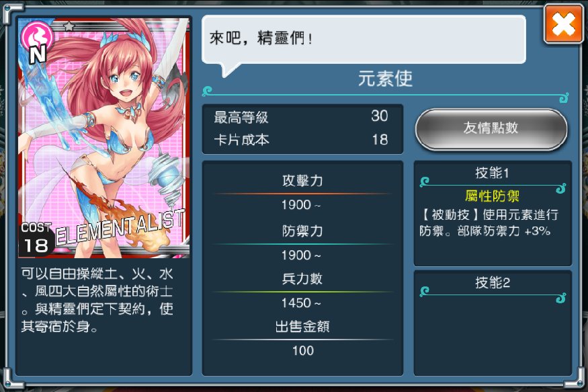Tap the card flavor description text
Screen dimensions: 588x392
point(97,300)
